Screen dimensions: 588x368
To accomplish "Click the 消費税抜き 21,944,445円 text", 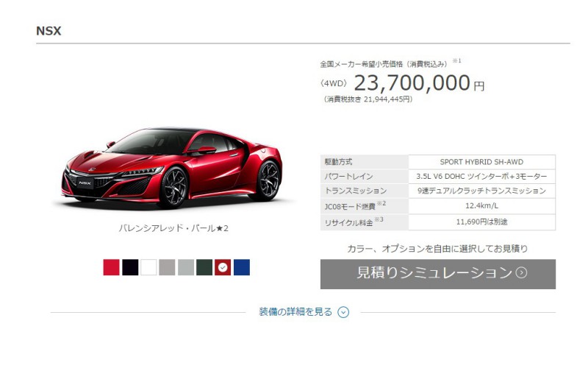I will point(368,99).
